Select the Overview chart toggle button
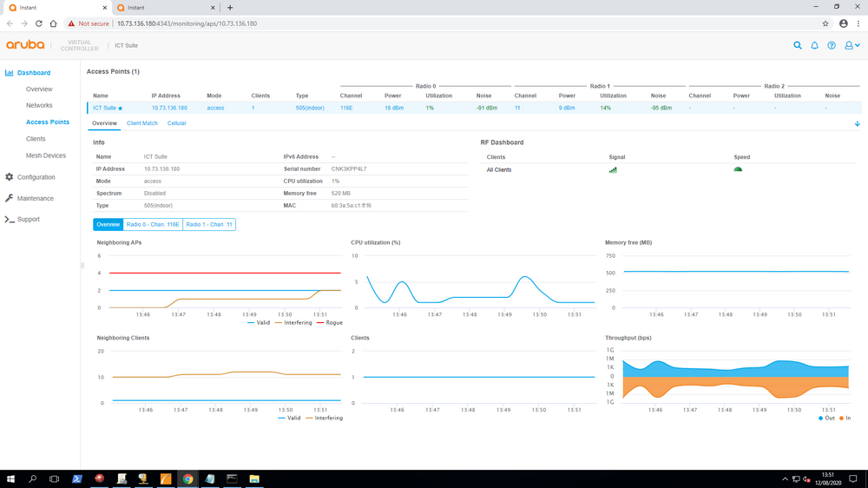 coord(108,224)
